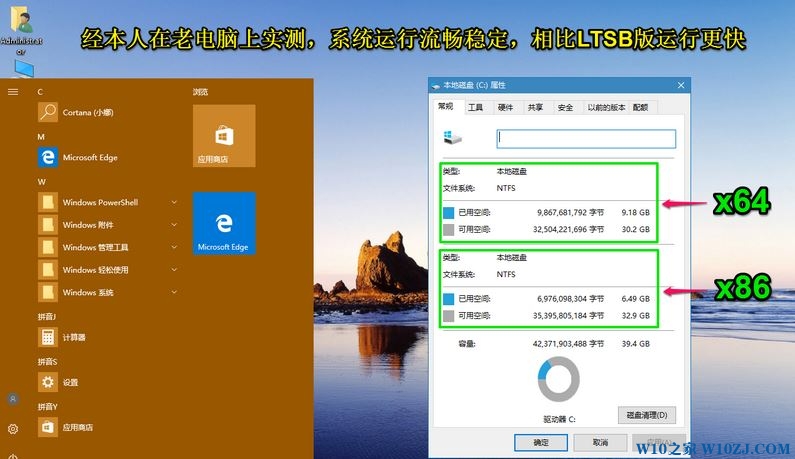Click the 拼音J section header
Screen dimensions: 795x459
[47, 316]
